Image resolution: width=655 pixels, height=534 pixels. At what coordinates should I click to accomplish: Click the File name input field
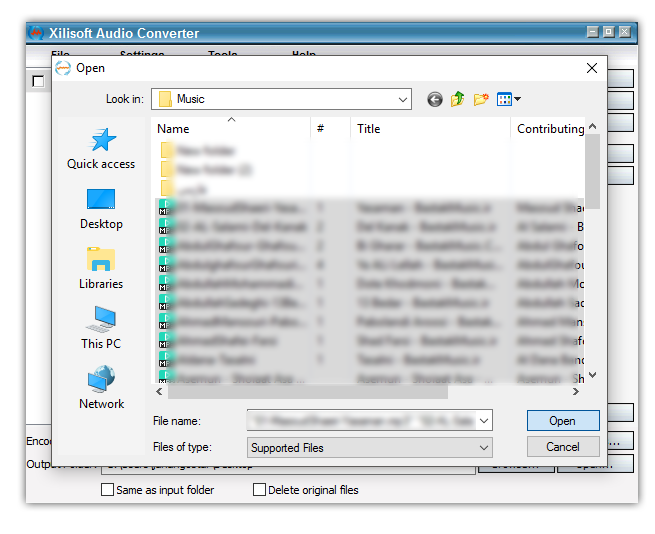(x=362, y=421)
